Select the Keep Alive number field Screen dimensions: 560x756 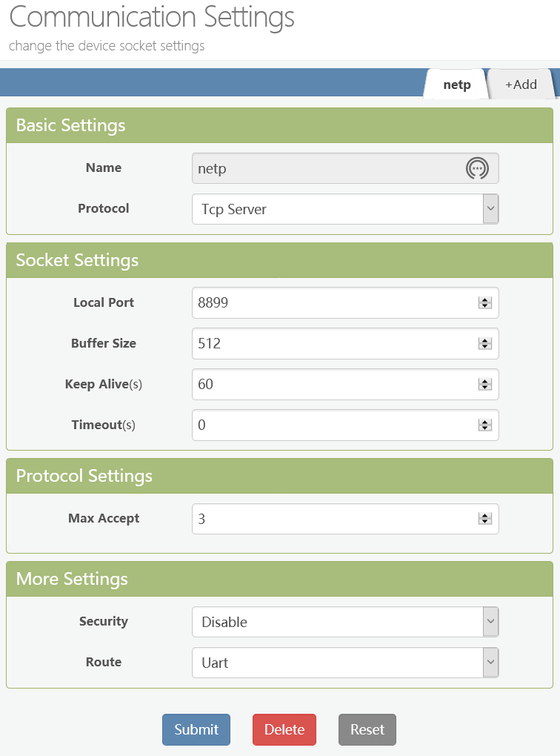point(333,384)
